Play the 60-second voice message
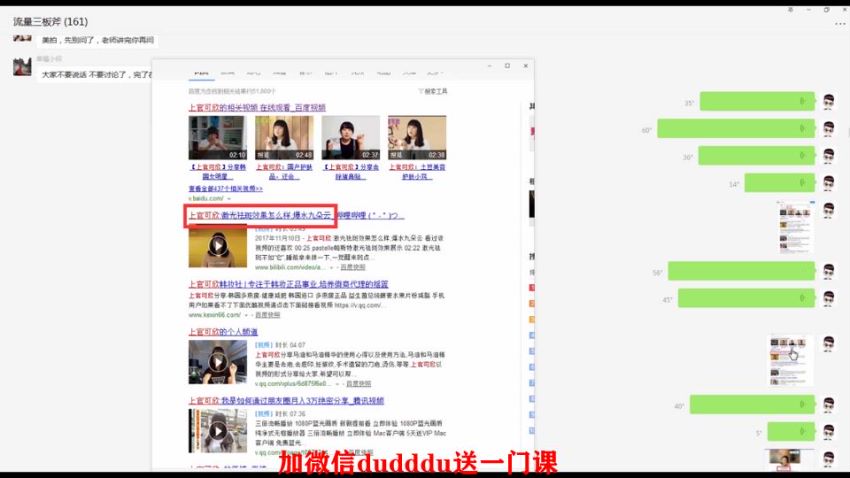The height and width of the screenshot is (478, 850). pyautogui.click(x=736, y=128)
